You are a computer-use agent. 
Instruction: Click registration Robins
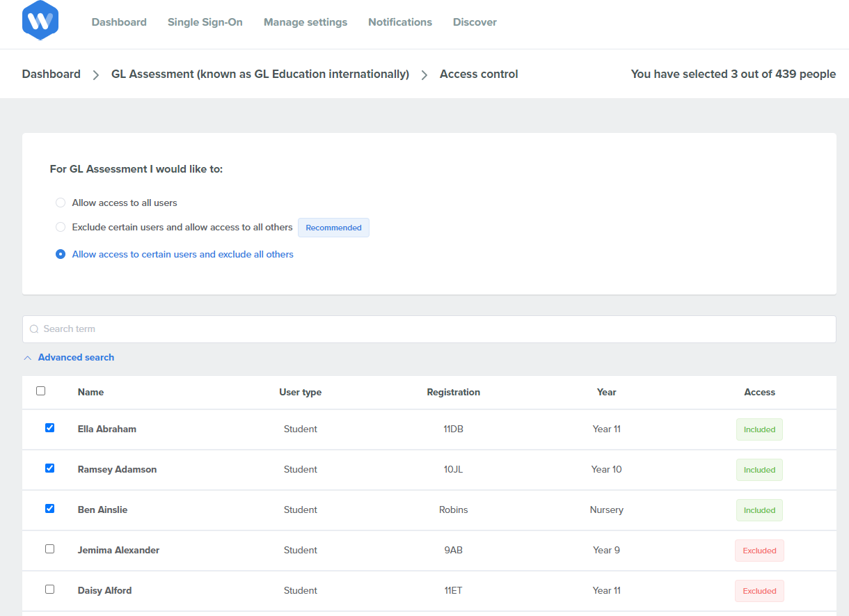(x=454, y=510)
